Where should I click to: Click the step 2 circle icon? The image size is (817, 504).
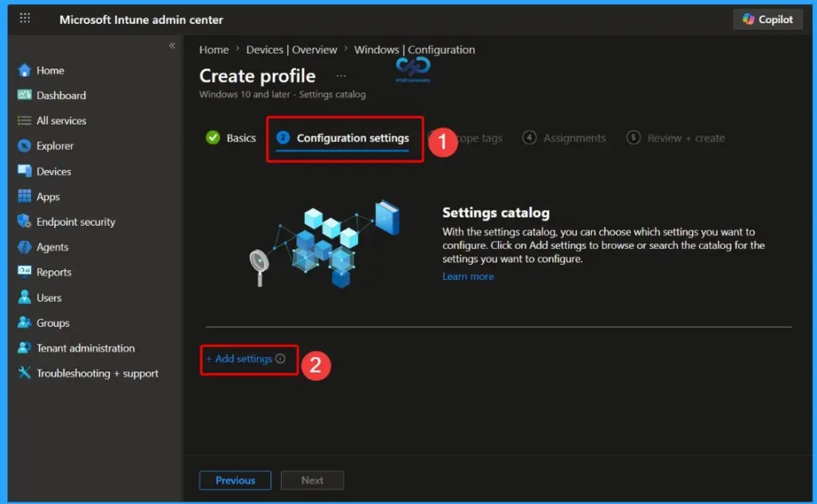[282, 137]
